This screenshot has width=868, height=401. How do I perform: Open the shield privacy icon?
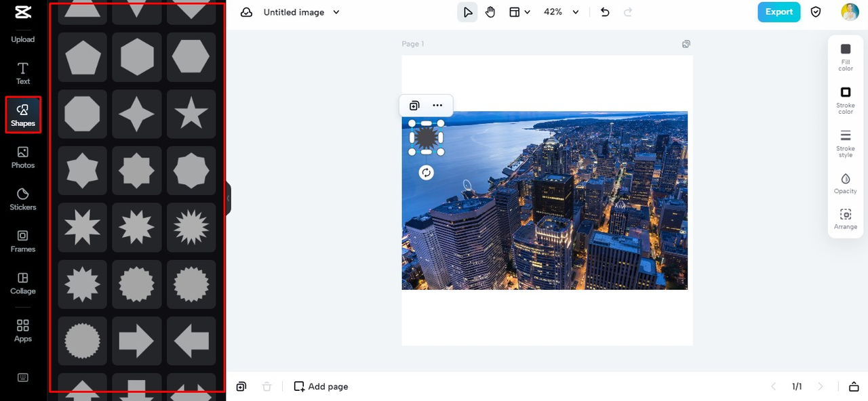(816, 12)
